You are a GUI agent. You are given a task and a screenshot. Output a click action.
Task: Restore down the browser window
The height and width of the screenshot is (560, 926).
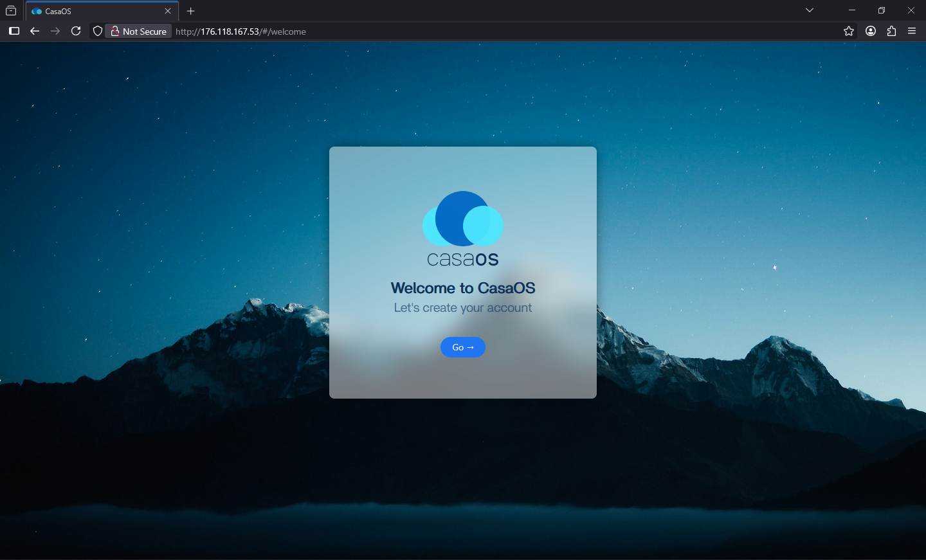pyautogui.click(x=882, y=10)
